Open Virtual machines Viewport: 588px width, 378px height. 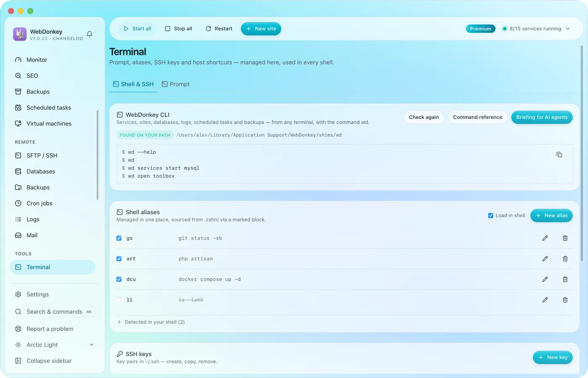point(52,123)
